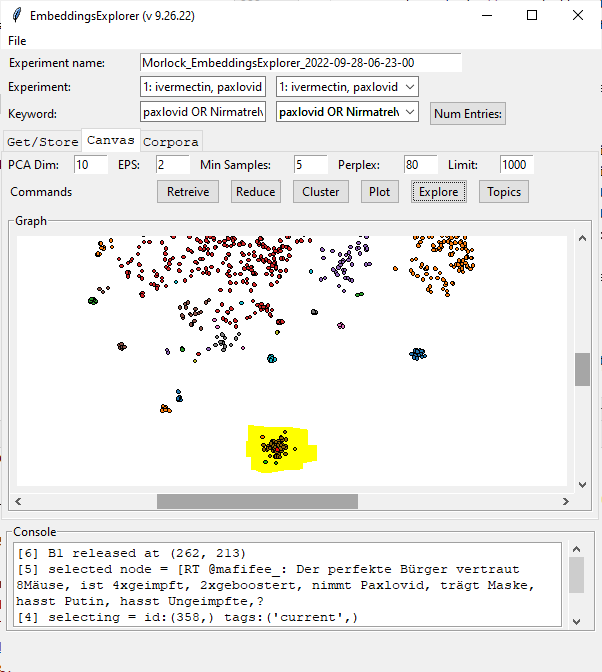602x672 pixels.
Task: Click the Topics button
Action: pyautogui.click(x=504, y=192)
